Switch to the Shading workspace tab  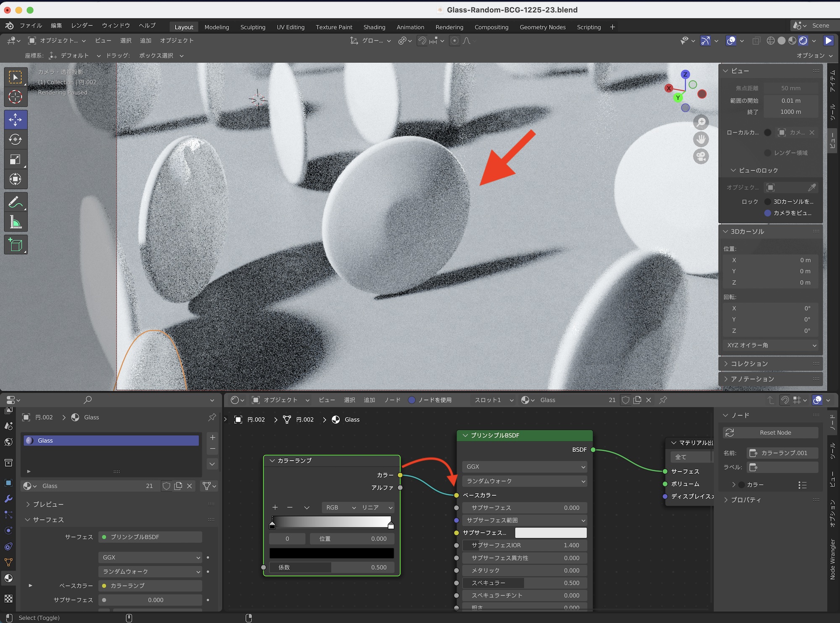coord(374,27)
